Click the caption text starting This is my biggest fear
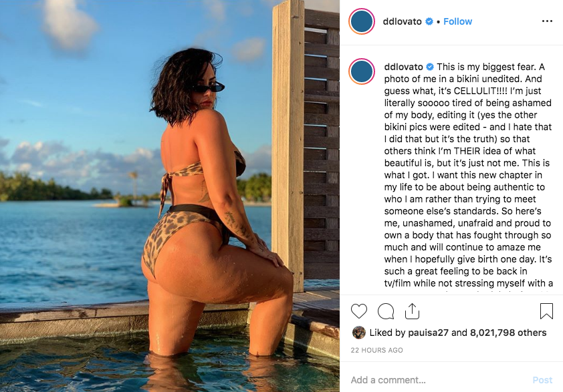 pyautogui.click(x=468, y=175)
